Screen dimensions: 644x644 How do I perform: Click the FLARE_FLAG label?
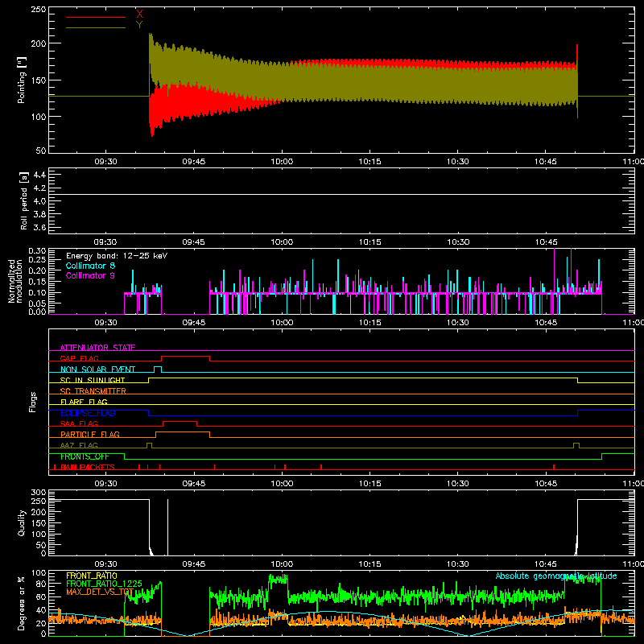(x=84, y=402)
